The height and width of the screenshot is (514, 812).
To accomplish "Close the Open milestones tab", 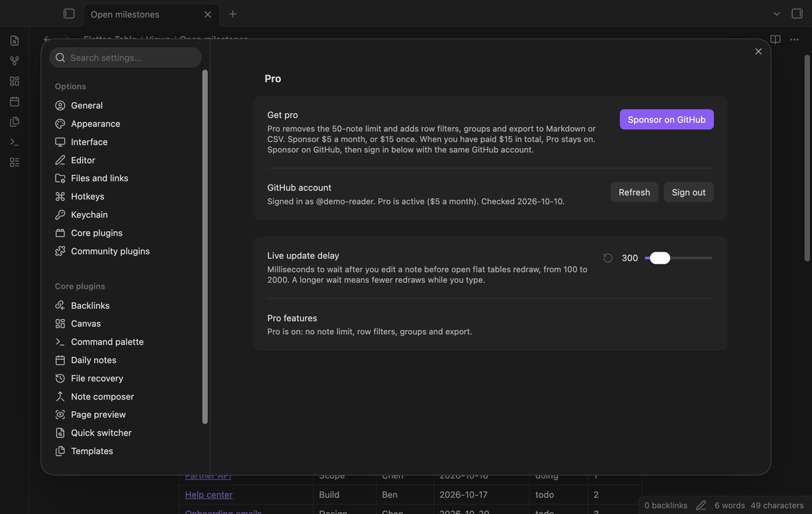I will [x=208, y=14].
